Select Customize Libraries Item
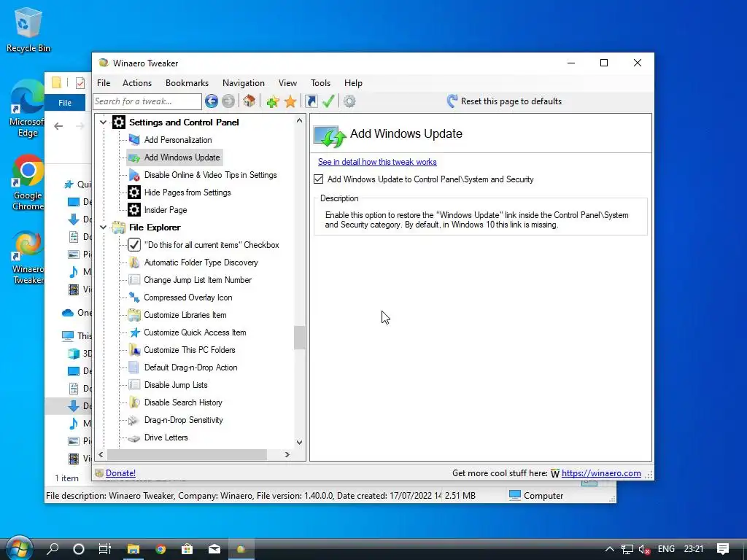747x560 pixels. coord(185,315)
